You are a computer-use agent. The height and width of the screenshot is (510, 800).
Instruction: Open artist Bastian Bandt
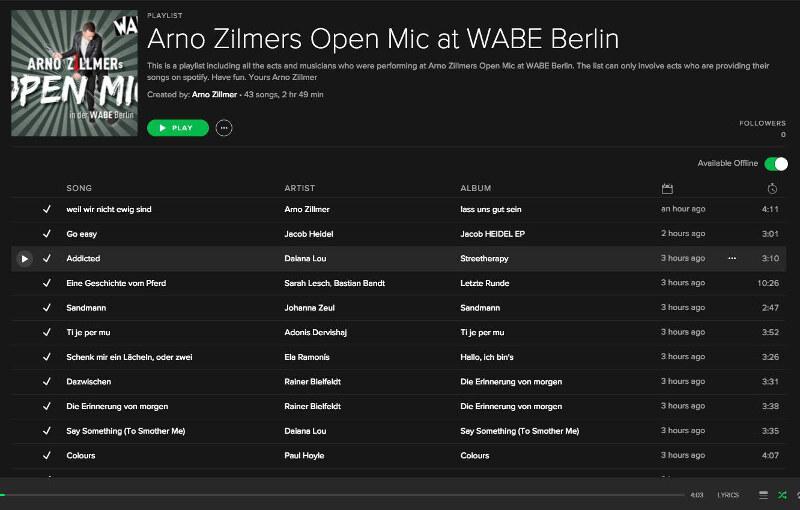coord(359,283)
